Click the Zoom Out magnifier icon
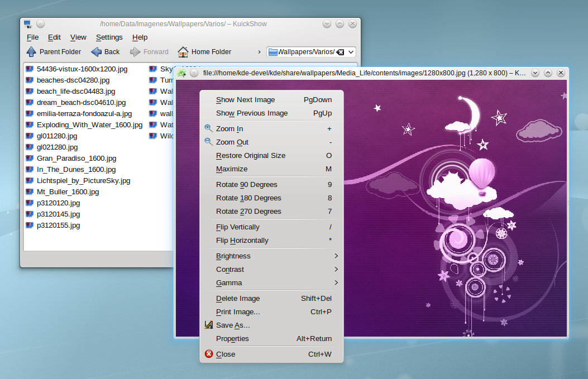This screenshot has height=379, width=588. pyautogui.click(x=209, y=142)
